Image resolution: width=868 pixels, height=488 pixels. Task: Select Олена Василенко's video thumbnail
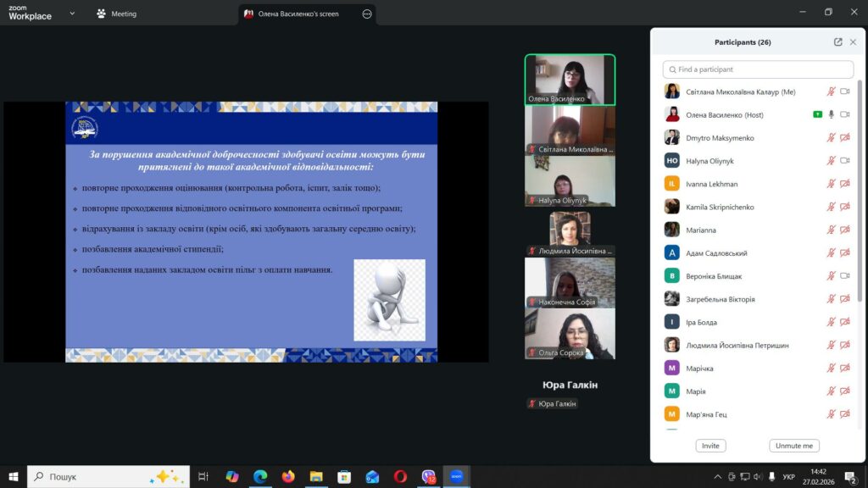click(570, 80)
